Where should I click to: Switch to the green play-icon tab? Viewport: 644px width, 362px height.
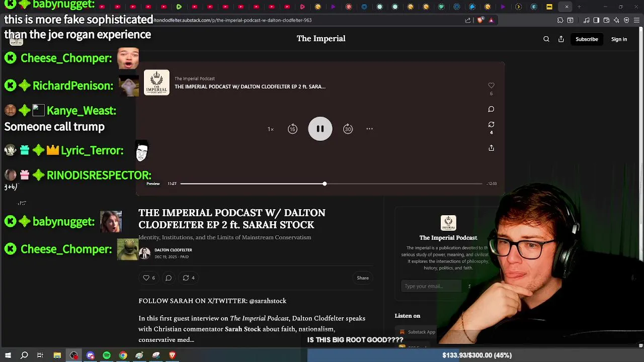coord(179,7)
